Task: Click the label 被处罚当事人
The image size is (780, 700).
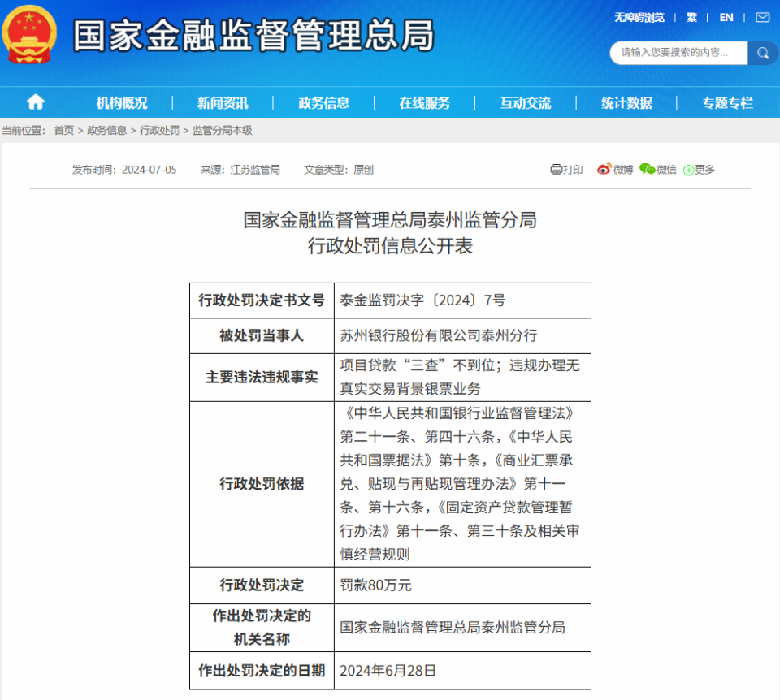Action: 262,335
